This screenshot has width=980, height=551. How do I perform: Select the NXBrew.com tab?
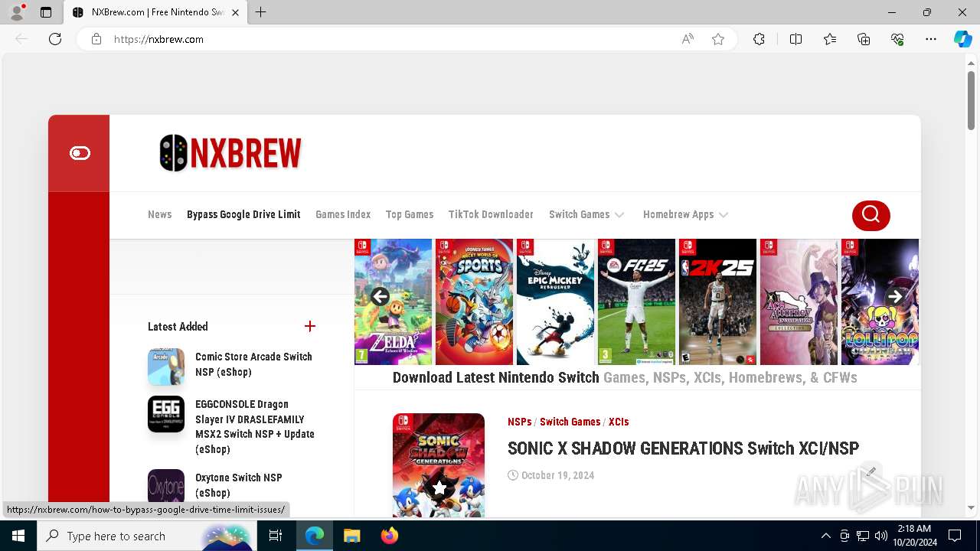click(x=155, y=12)
